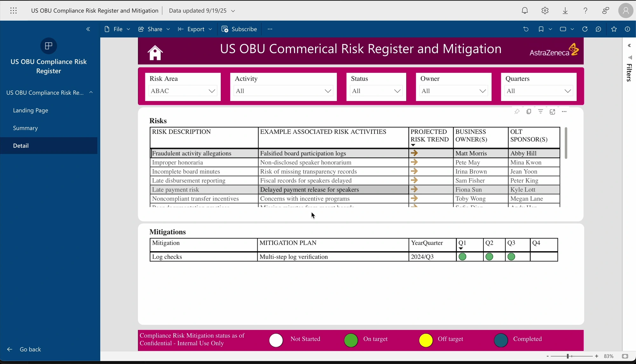Image resolution: width=636 pixels, height=364 pixels.
Task: Adjust the zoom slider handle
Action: point(568,356)
